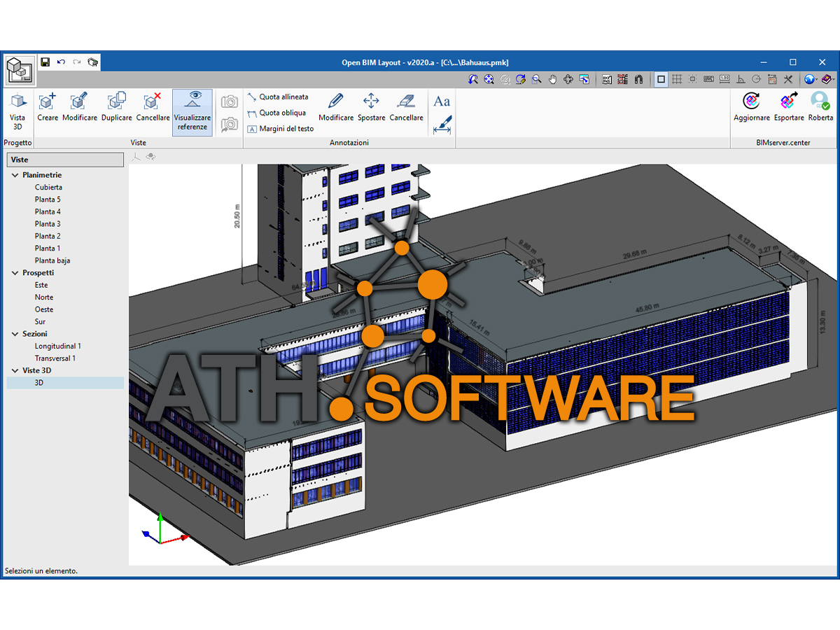The width and height of the screenshot is (840, 630).
Task: Select Planta baja in the tree
Action: click(x=52, y=260)
